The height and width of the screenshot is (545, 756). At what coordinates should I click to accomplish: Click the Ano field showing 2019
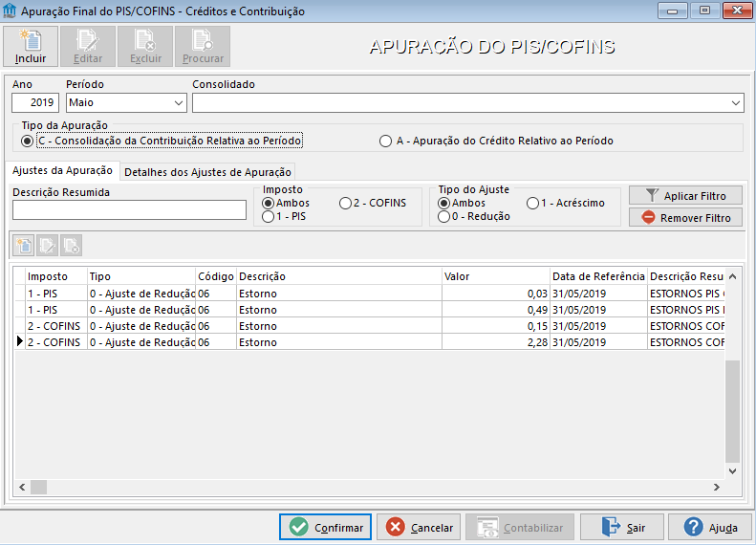[35, 102]
